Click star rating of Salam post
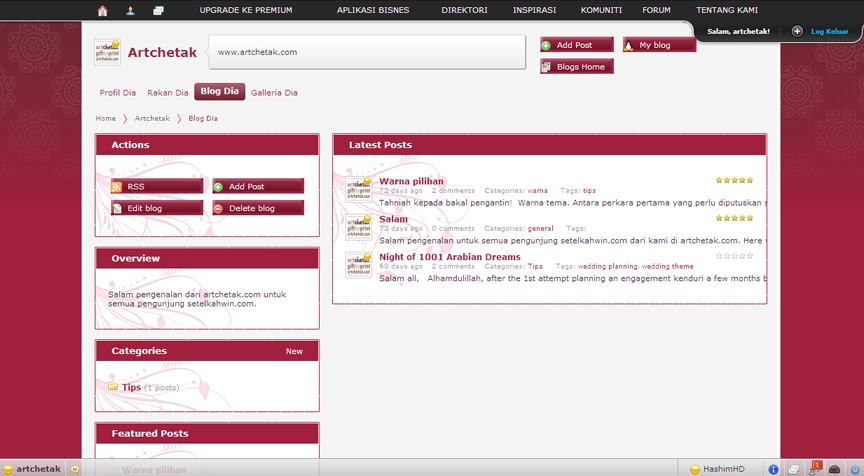 pos(734,218)
